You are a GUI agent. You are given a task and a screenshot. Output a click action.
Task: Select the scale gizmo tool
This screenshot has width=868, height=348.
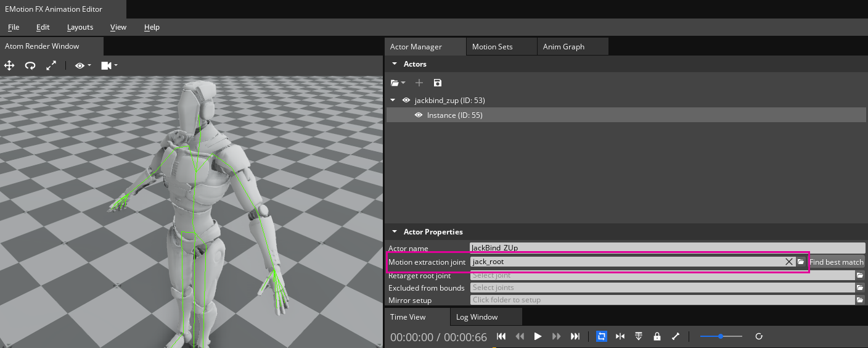click(51, 65)
